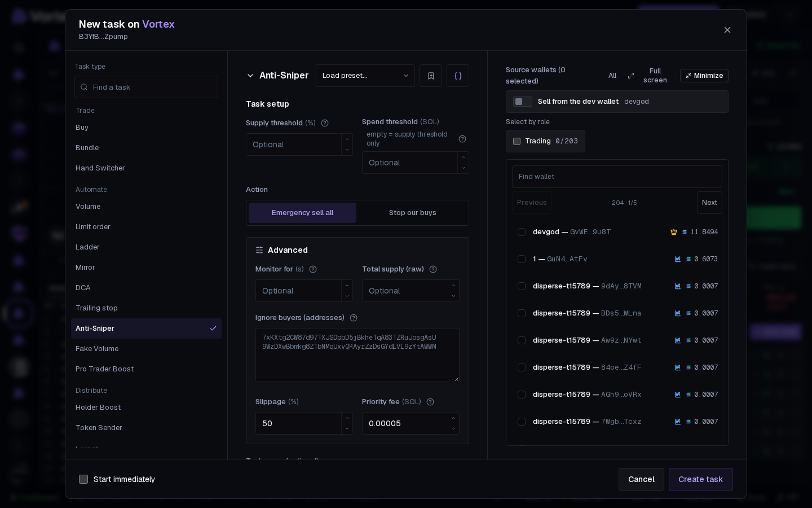This screenshot has width=812, height=508.
Task: Toggle Sell from the dev wallet switch
Action: point(523,102)
